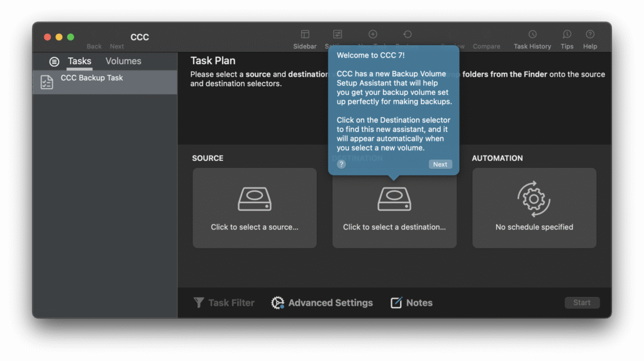This screenshot has width=644, height=361.
Task: Click the New Task plus icon
Action: click(x=372, y=35)
